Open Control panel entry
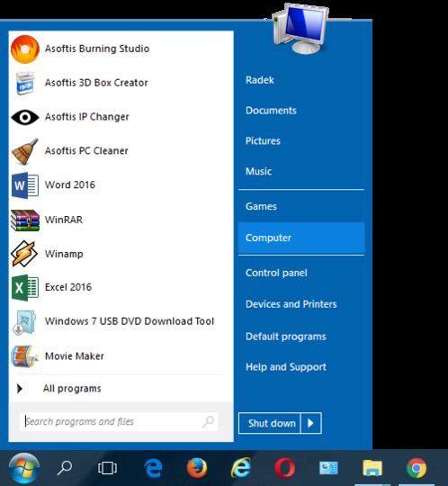The width and height of the screenshot is (448, 486). pyautogui.click(x=276, y=273)
